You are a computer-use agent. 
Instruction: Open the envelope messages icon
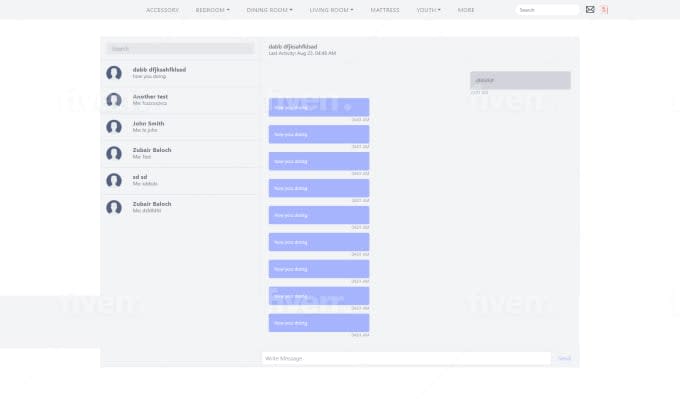590,10
